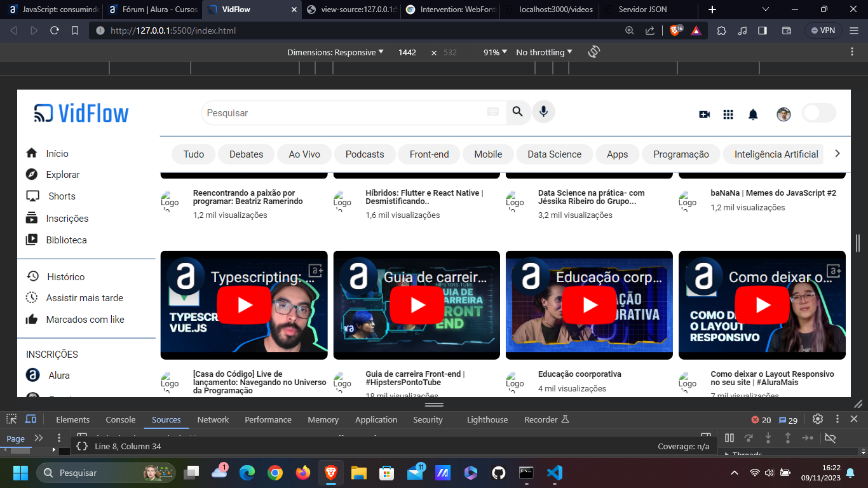Play the Guia de carreira video

coord(417,305)
